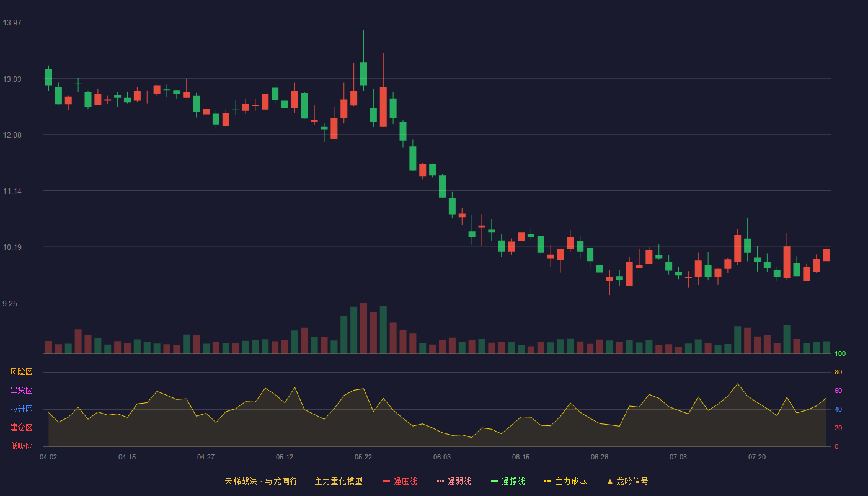Click the green 100 indicator axis value
Viewport: 868px width, 496px height.
[840, 353]
